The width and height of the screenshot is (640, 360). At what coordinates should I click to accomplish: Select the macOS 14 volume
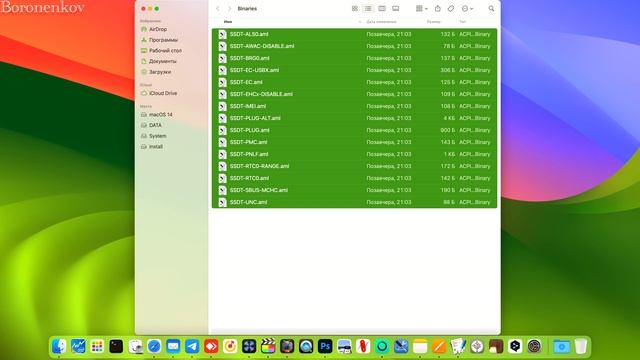click(160, 115)
